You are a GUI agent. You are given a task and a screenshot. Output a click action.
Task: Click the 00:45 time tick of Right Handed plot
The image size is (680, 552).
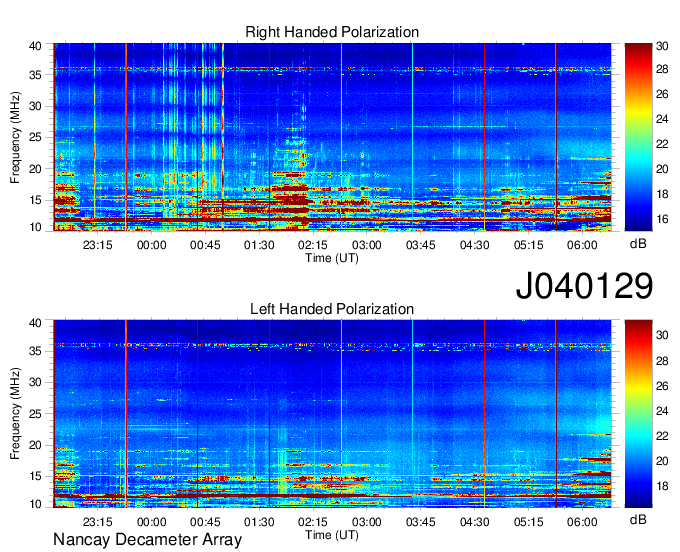pyautogui.click(x=205, y=245)
